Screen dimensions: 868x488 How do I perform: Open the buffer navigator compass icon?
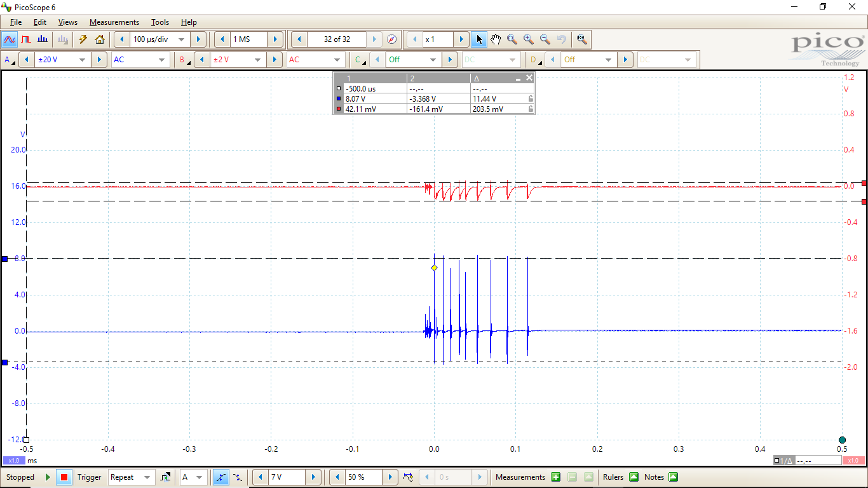coord(392,39)
